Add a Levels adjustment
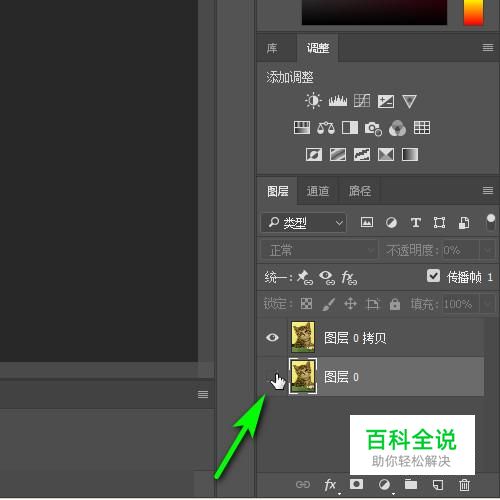 tap(338, 101)
